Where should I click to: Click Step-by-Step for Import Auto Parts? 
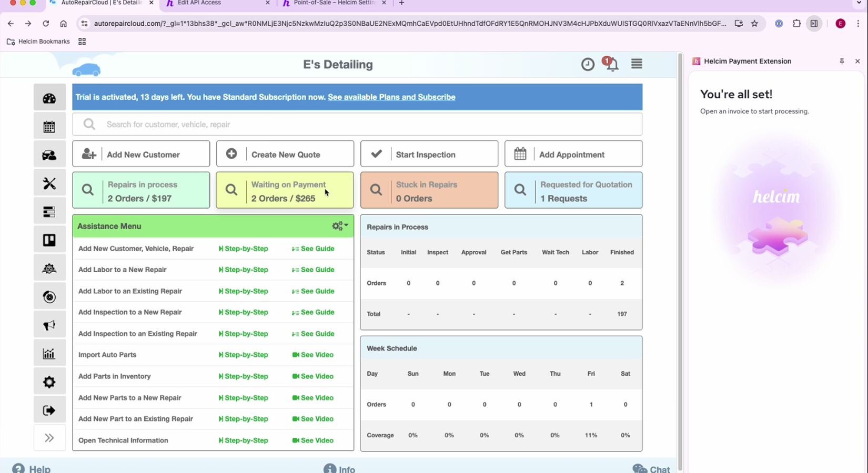(243, 355)
